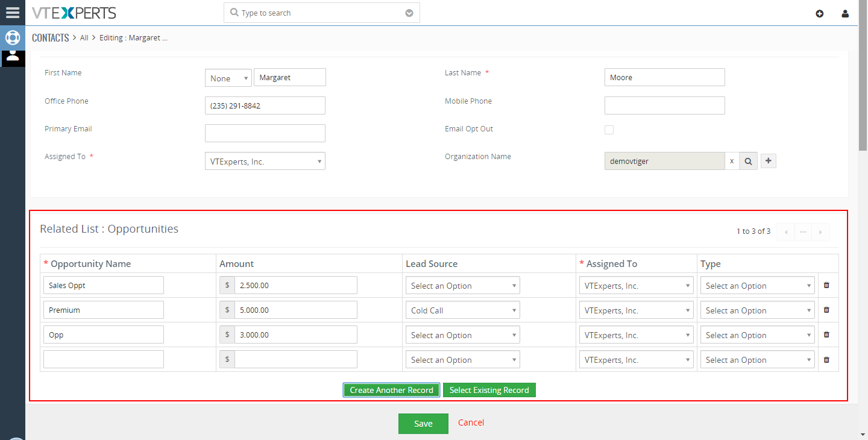Delete the empty row trash icon
The height and width of the screenshot is (440, 868).
click(826, 359)
